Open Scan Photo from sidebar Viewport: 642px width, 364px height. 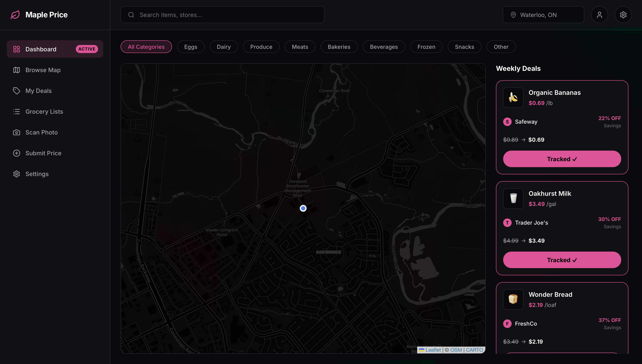41,132
